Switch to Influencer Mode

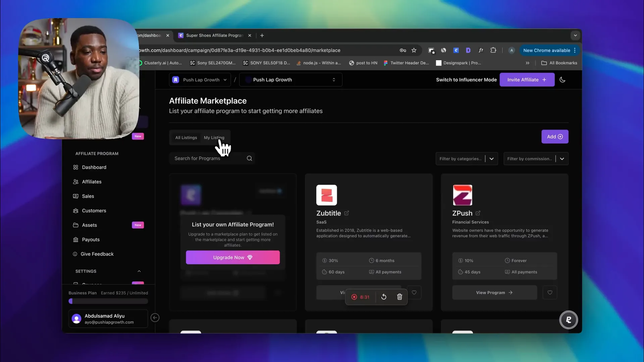(x=466, y=80)
